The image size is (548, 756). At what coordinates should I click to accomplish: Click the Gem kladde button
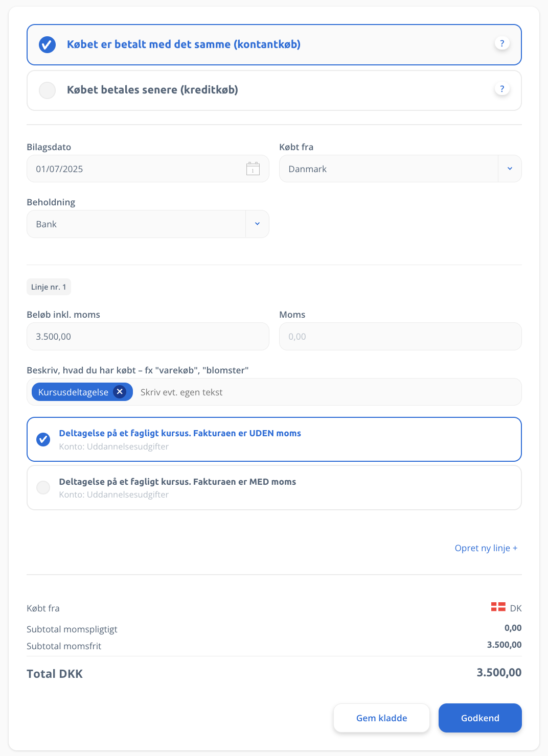pos(381,718)
